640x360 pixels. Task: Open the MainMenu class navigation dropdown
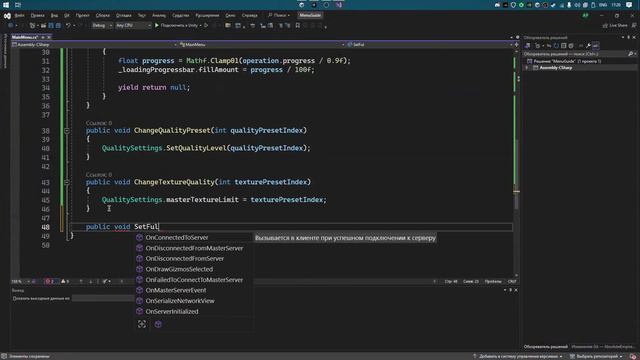[x=261, y=44]
